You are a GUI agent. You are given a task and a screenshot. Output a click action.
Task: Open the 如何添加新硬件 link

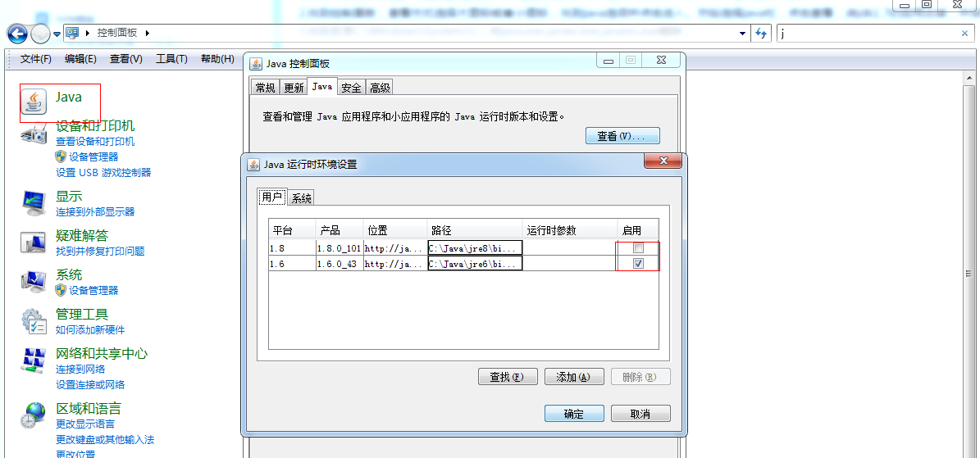coord(90,330)
